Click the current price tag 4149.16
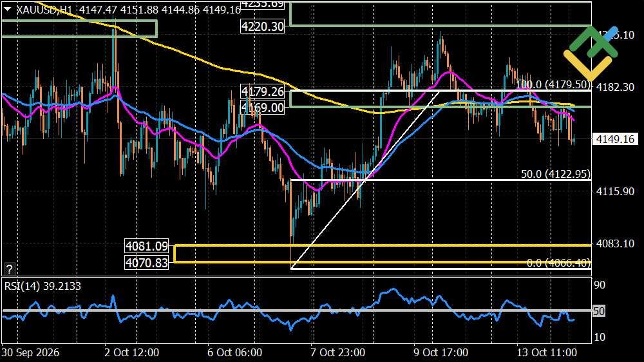The image size is (644, 362). coord(615,139)
